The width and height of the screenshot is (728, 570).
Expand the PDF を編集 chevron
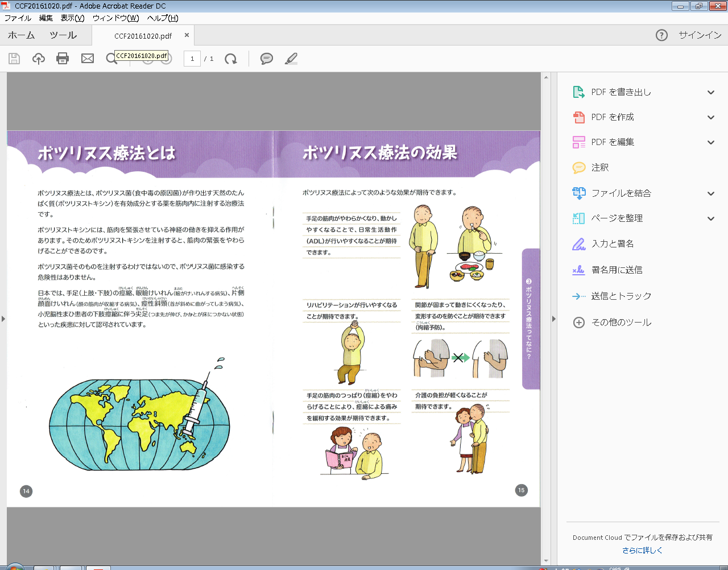coord(711,142)
